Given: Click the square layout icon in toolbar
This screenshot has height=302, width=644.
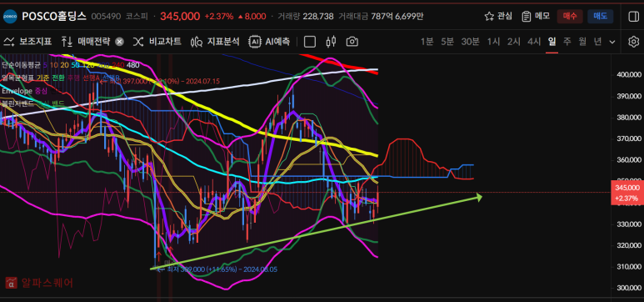Looking at the screenshot, I should click(x=310, y=42).
